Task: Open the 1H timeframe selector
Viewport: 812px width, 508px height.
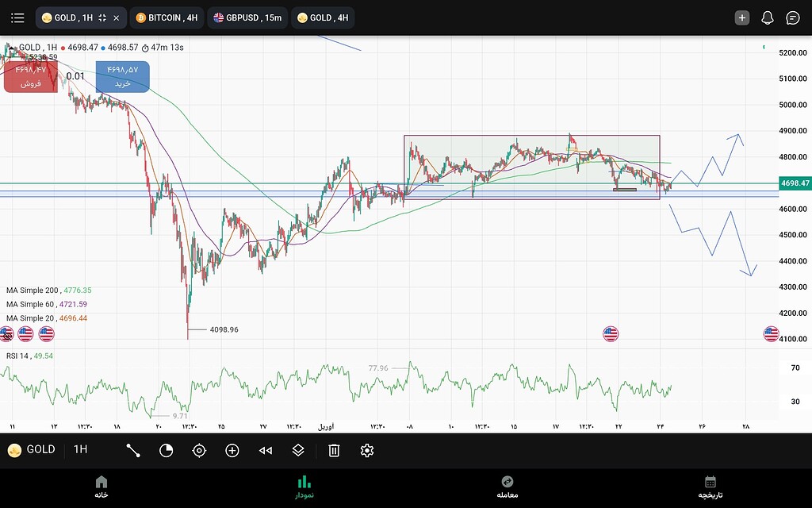Action: point(81,450)
